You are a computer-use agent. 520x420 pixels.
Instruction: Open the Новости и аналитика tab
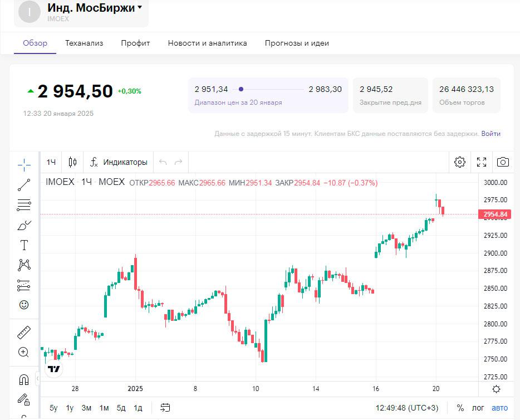207,43
